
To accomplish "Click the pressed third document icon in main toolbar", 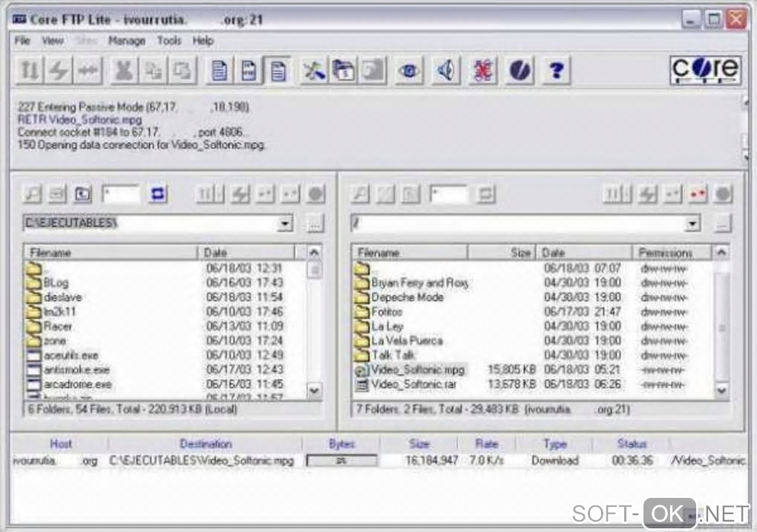I will click(x=278, y=71).
